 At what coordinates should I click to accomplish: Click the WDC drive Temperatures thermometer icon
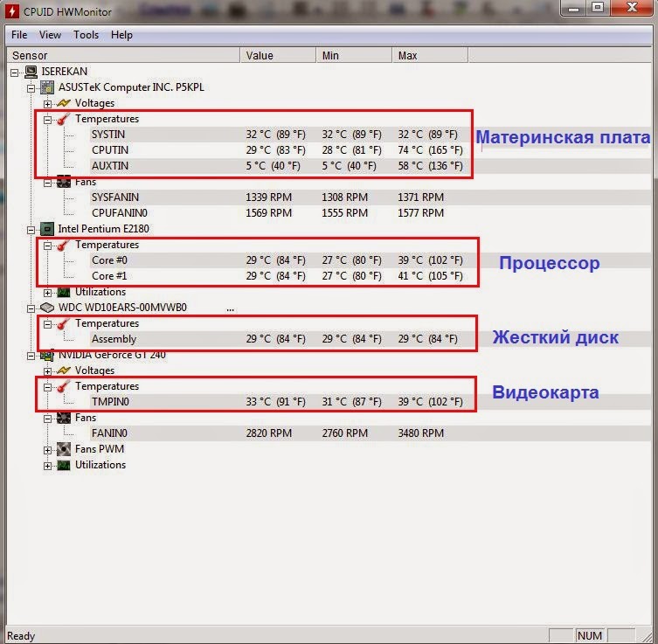[x=64, y=323]
